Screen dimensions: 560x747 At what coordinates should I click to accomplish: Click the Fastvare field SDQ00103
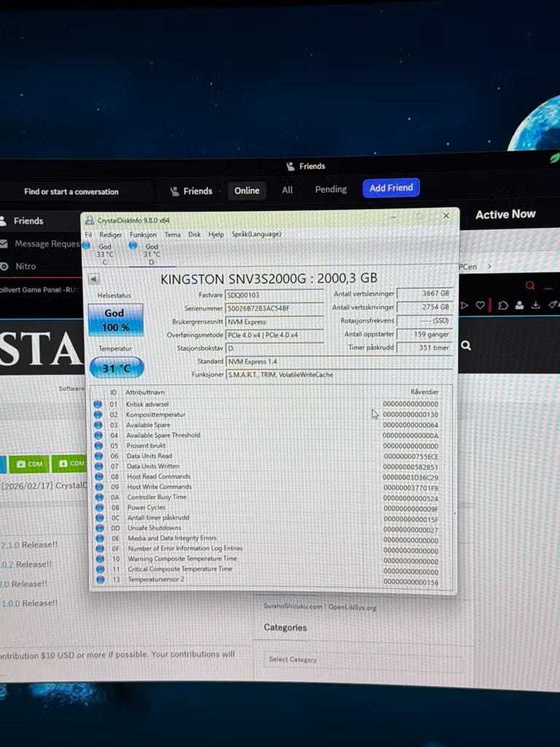[274, 295]
